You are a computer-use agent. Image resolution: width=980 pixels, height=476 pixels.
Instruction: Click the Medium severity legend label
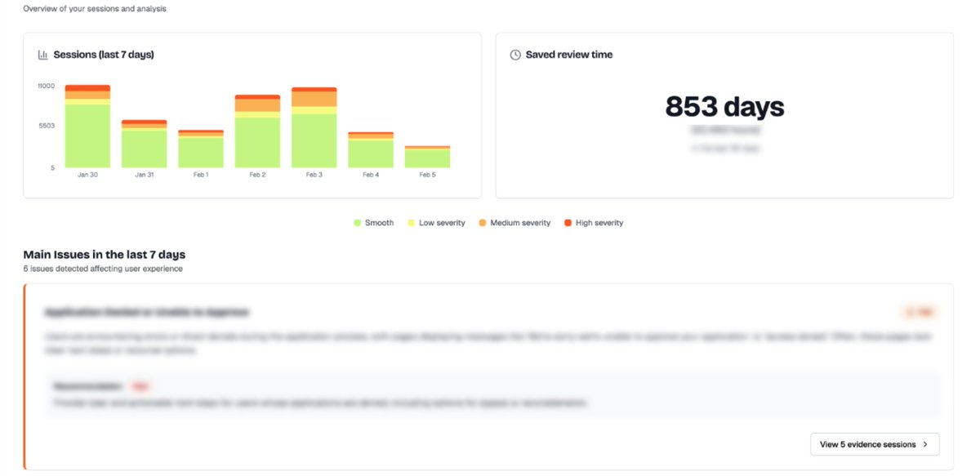(520, 223)
